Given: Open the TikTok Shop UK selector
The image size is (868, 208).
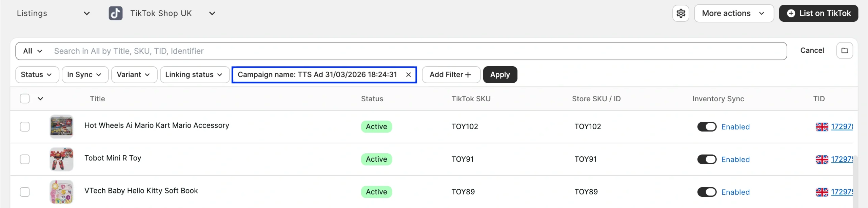Looking at the screenshot, I should point(162,13).
